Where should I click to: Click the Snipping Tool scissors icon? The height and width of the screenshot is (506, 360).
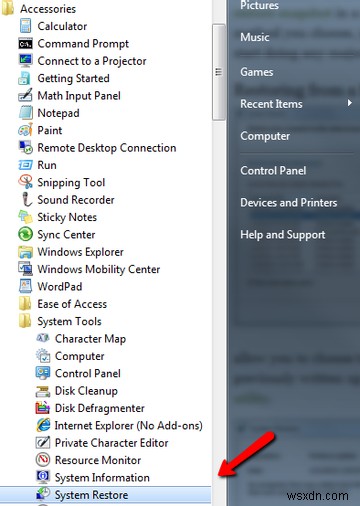coord(26,182)
